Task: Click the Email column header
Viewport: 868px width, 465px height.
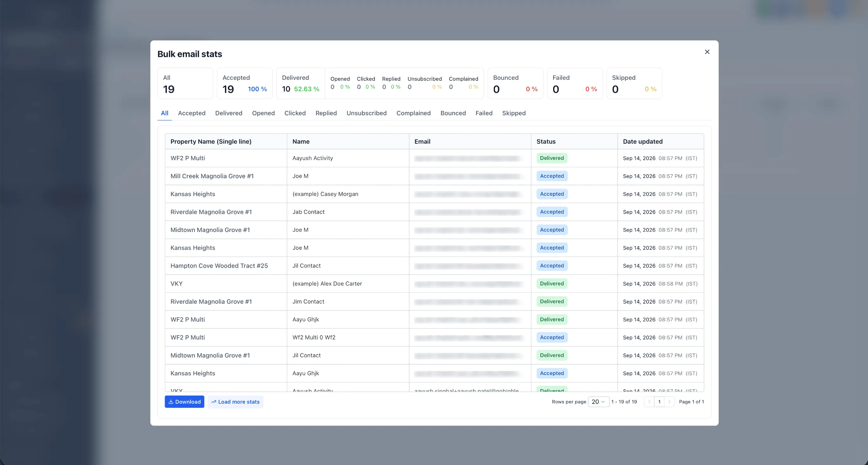Action: (470, 141)
